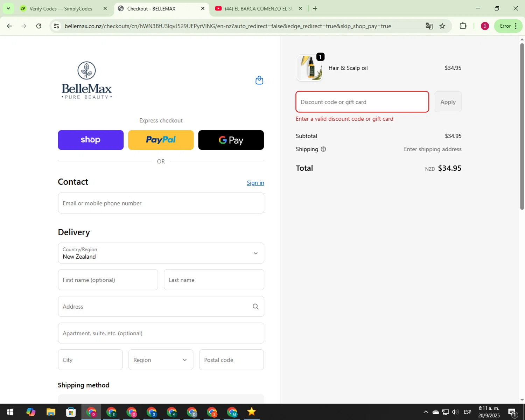Switch to Chrome profile E on taskbar

click(x=112, y=412)
